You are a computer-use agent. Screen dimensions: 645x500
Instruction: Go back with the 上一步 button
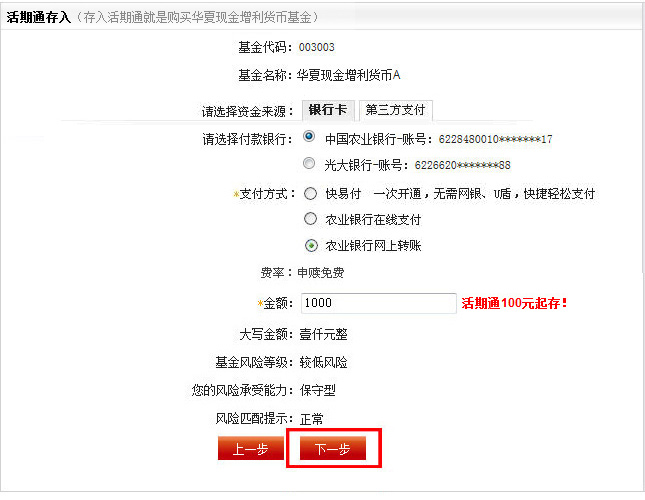tap(251, 448)
